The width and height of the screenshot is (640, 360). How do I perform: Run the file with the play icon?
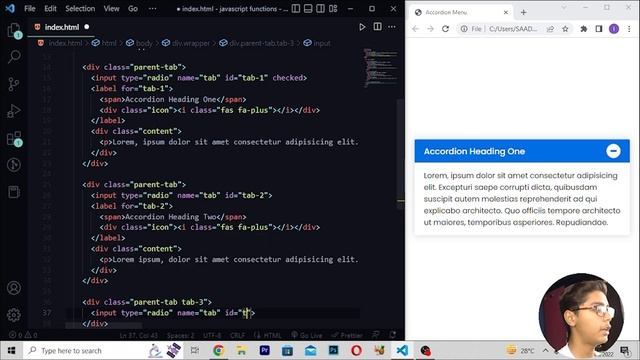[x=362, y=27]
